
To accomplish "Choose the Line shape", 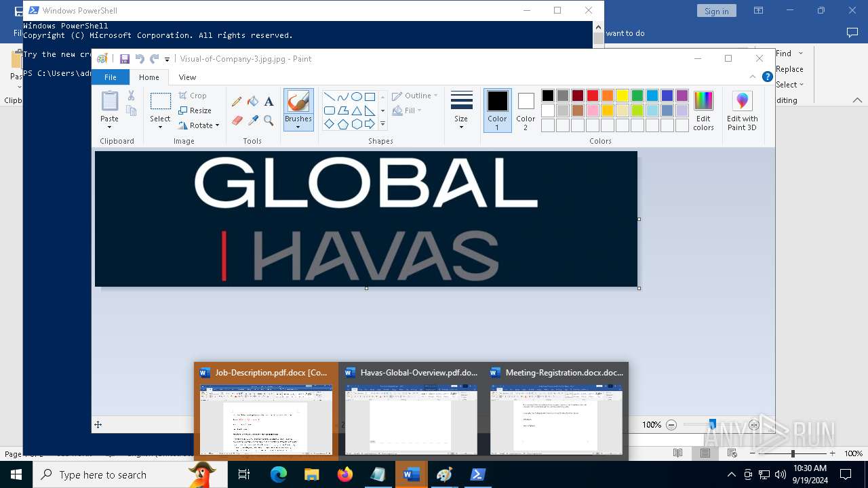I will (x=329, y=96).
